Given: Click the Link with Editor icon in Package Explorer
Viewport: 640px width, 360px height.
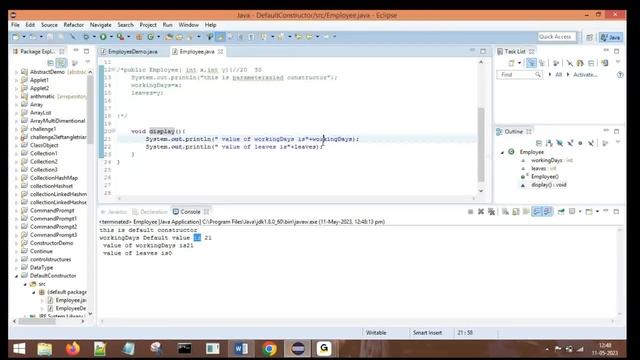Looking at the screenshot, I should [61, 63].
